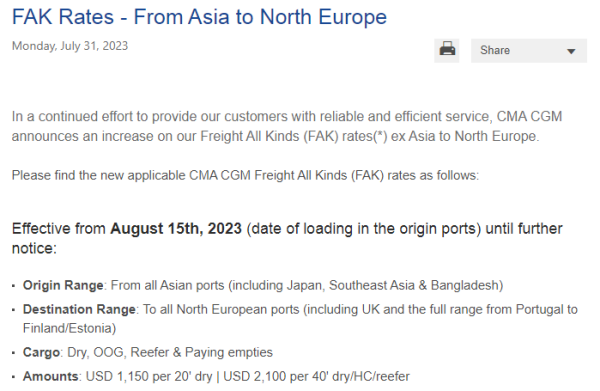The height and width of the screenshot is (391, 600).
Task: Click the 'FAK Rates - From Asia to North Europe' heading
Action: pos(199,17)
